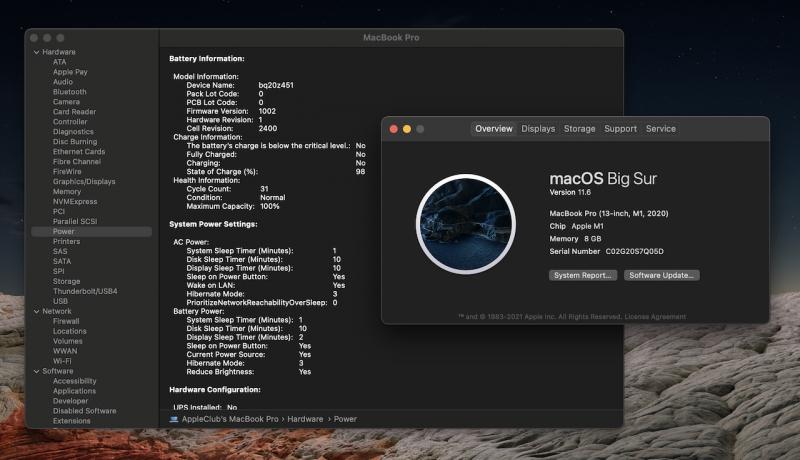Select Audio in the sidebar
This screenshot has width=800, height=460.
pyautogui.click(x=63, y=82)
